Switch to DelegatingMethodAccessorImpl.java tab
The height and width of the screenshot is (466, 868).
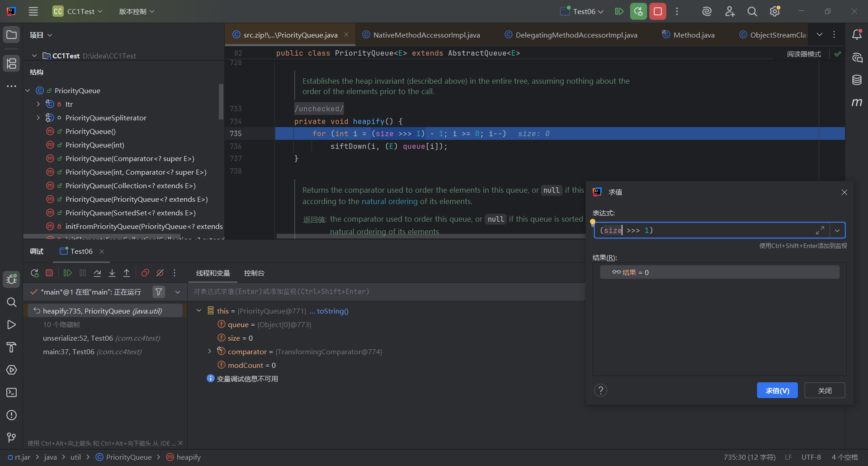571,35
